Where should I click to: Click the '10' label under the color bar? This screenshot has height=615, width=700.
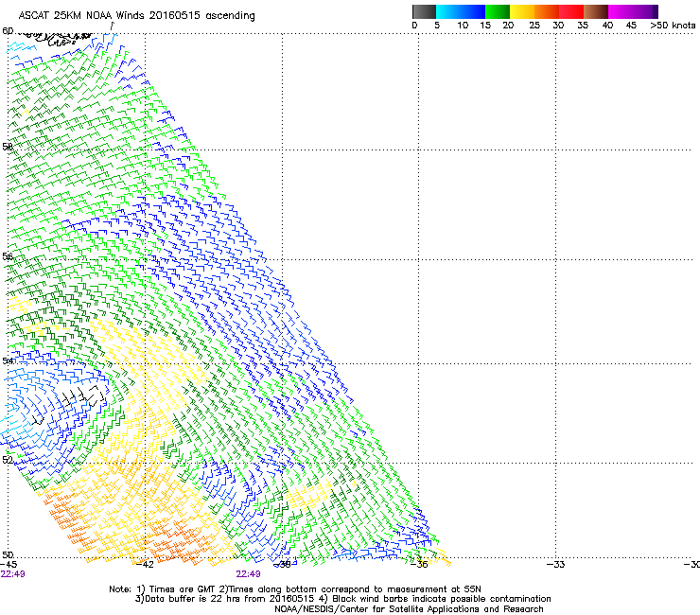pos(463,26)
